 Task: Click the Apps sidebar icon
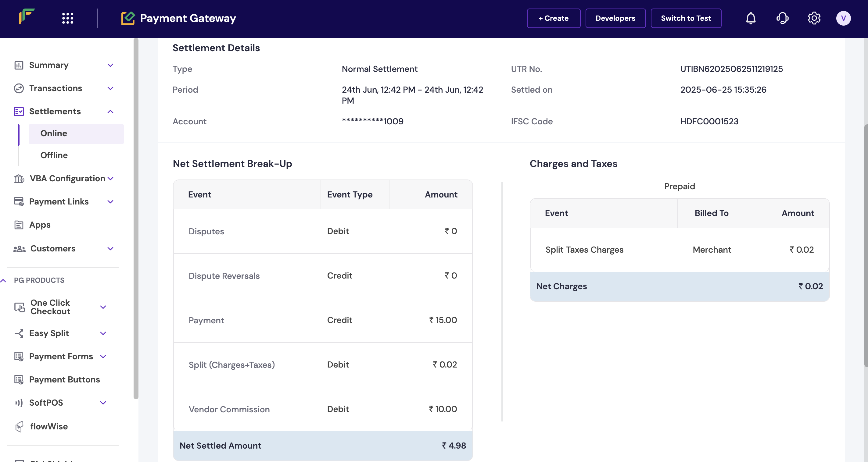19,225
